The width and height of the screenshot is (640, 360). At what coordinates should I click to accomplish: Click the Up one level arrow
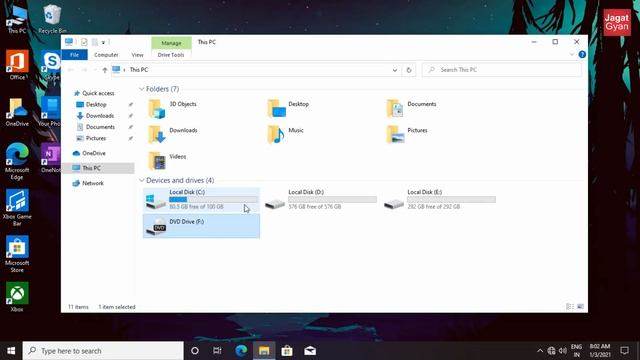pos(104,70)
